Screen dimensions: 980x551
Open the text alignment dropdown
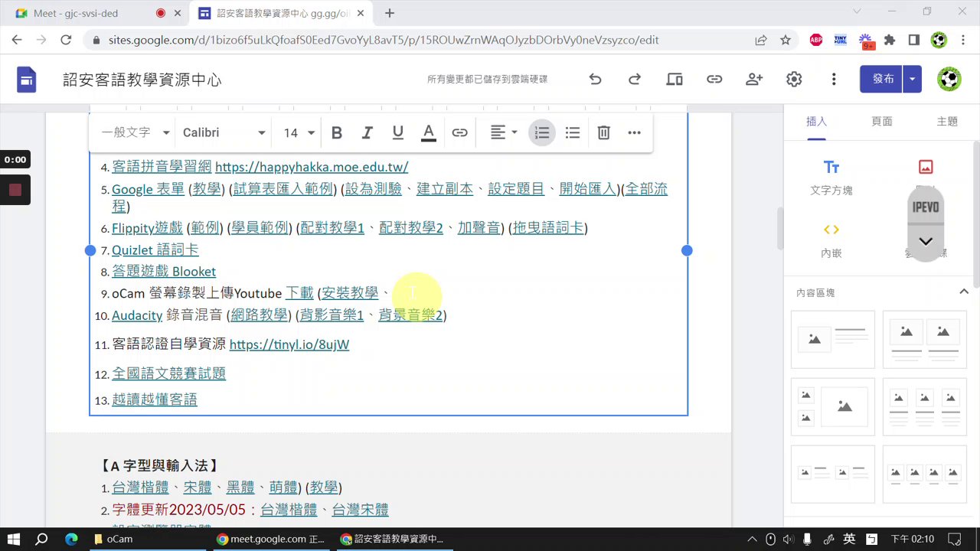click(503, 132)
